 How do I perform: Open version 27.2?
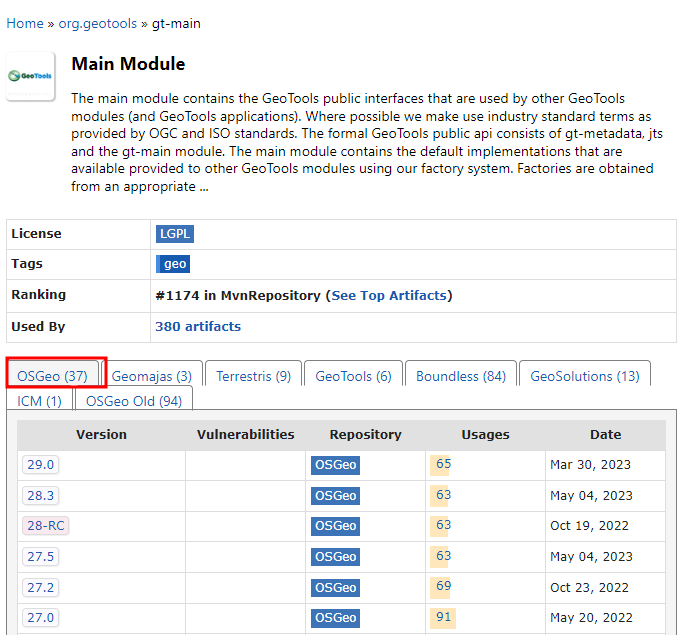(x=41, y=587)
